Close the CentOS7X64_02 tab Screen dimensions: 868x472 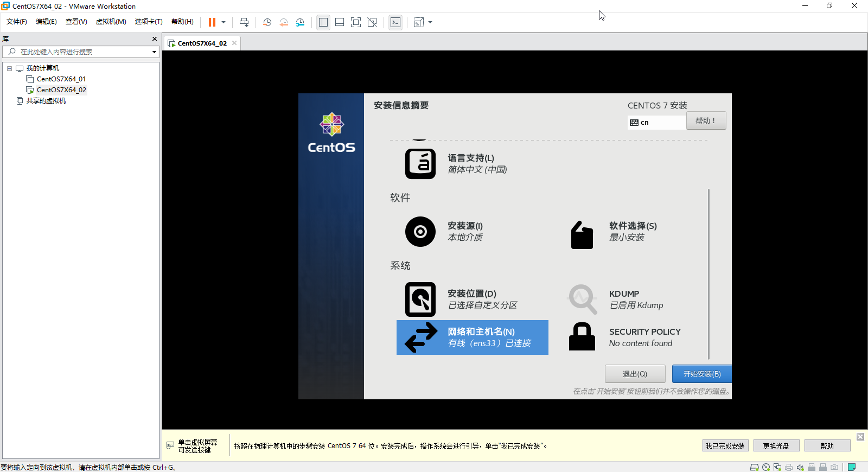point(234,43)
